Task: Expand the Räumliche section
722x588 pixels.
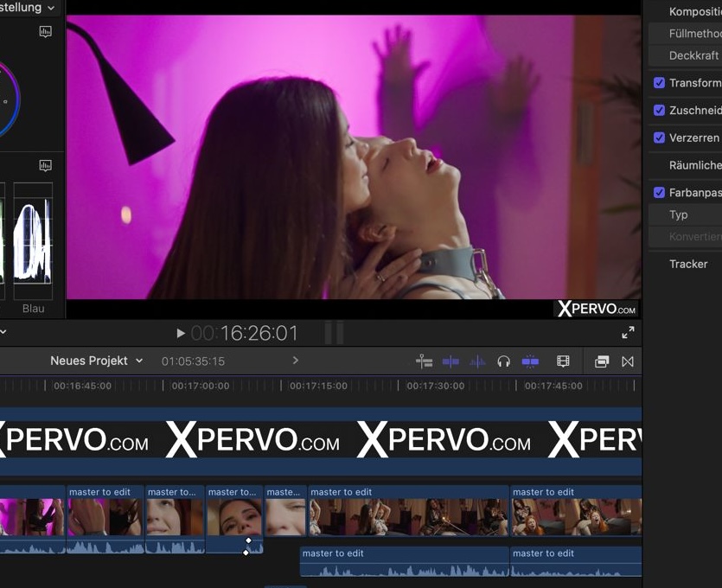Action: (x=695, y=165)
